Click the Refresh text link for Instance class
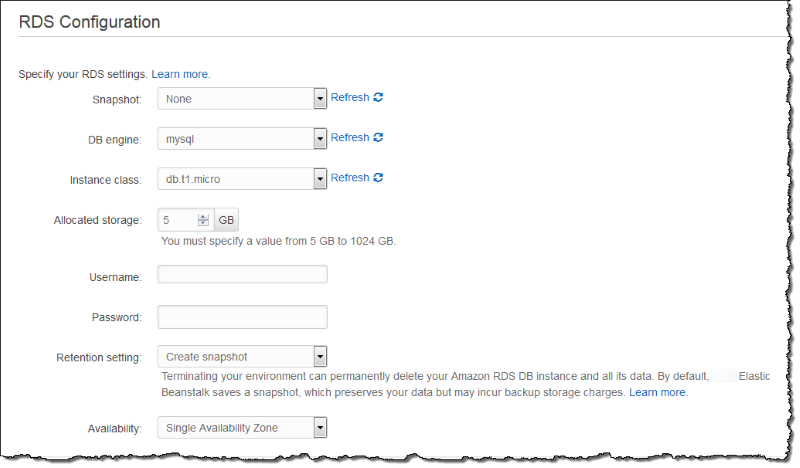This screenshot has width=800, height=468. pos(350,178)
